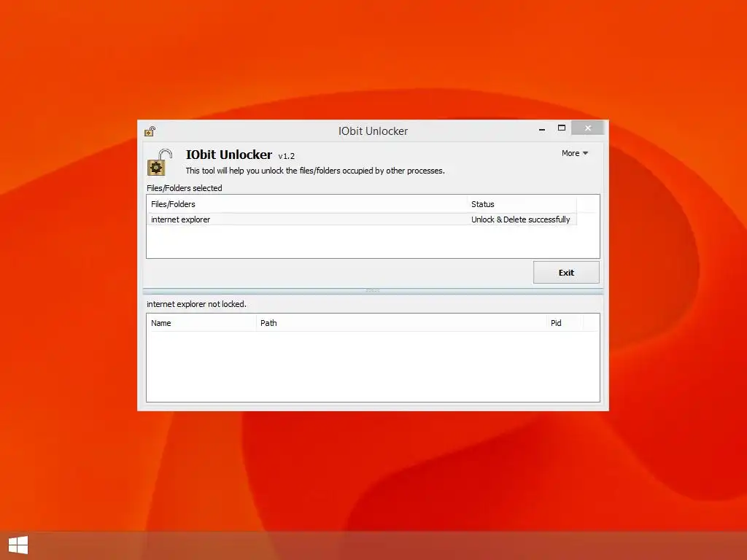Viewport: 747px width, 560px height.
Task: Click the Files/Folders column header
Action: [307, 204]
